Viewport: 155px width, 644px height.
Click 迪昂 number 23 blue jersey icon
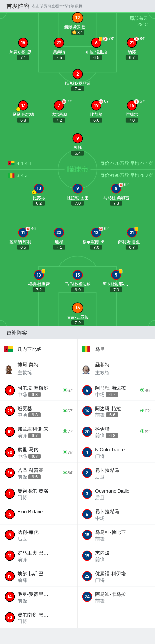pyautogui.click(x=59, y=232)
